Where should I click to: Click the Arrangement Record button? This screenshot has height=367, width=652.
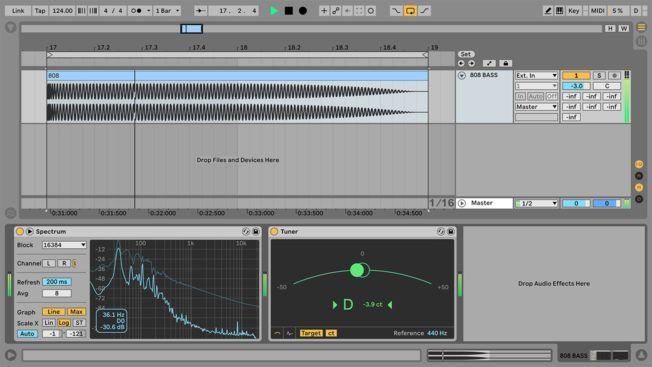[303, 11]
